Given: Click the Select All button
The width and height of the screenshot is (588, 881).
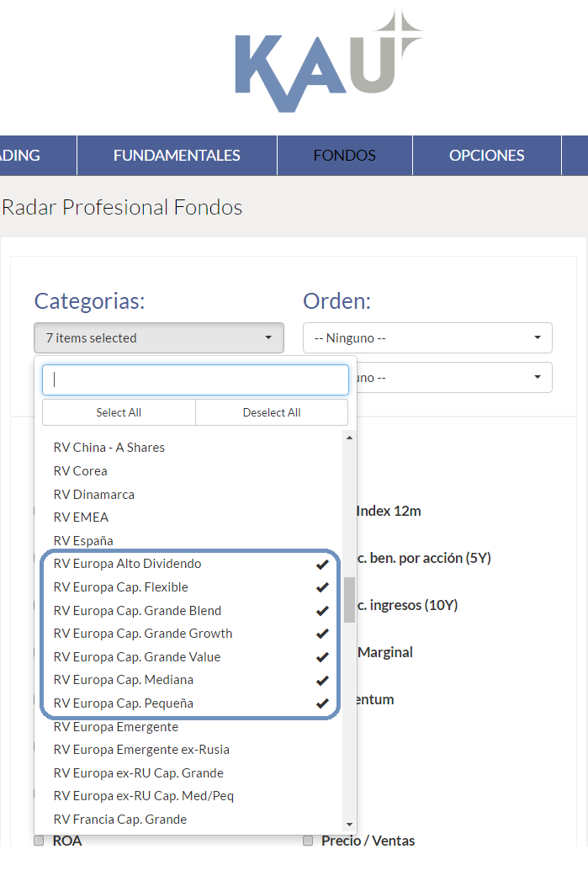Looking at the screenshot, I should point(119,412).
